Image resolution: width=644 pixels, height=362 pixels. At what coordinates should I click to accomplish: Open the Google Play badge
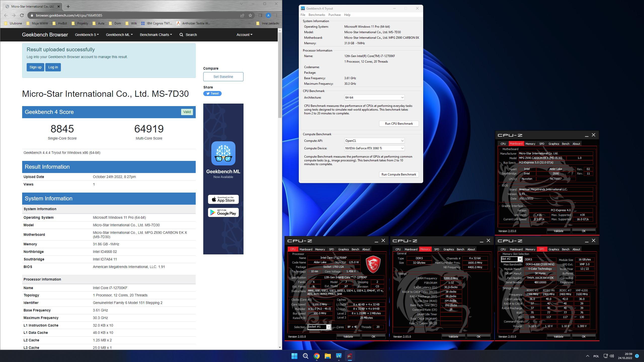coord(223,212)
